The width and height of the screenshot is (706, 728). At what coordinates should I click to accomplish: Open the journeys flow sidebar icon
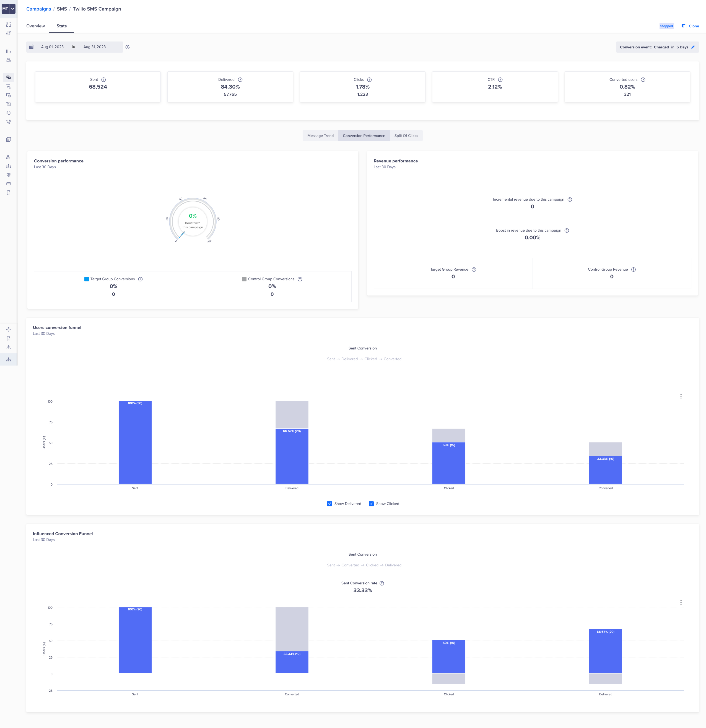[x=9, y=87]
